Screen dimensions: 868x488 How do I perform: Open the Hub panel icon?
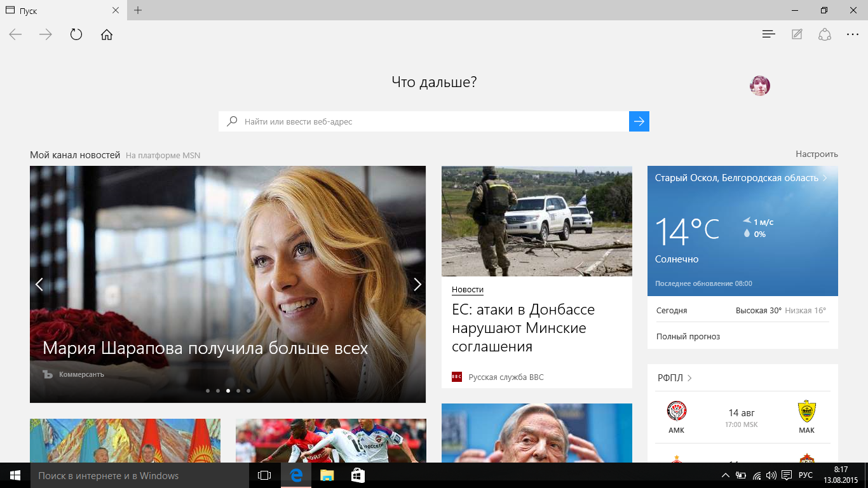pos(769,34)
